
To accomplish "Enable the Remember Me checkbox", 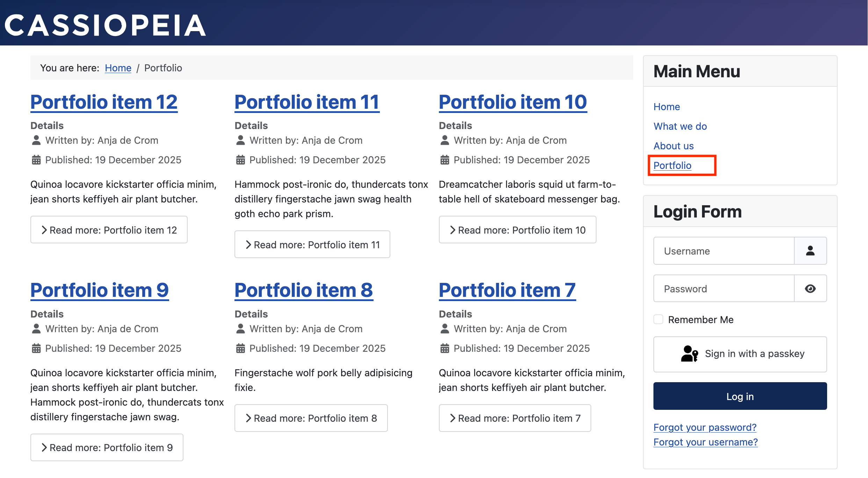I will (x=658, y=319).
